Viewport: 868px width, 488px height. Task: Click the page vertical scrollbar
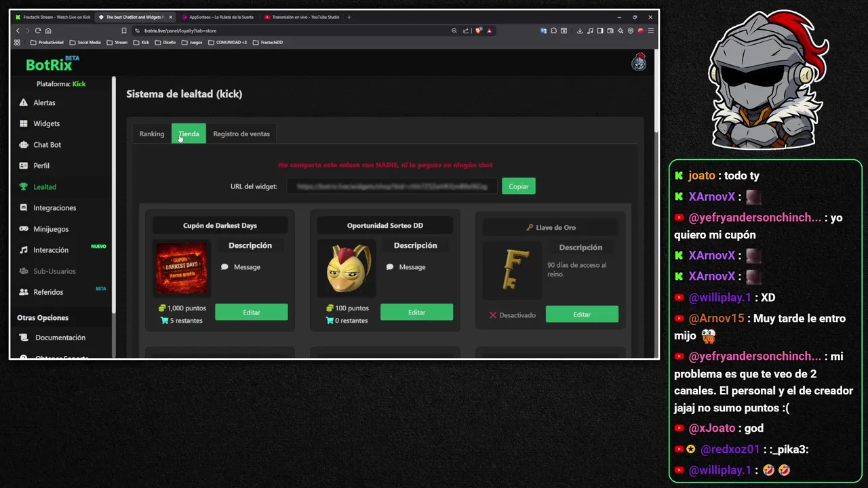pos(656,91)
